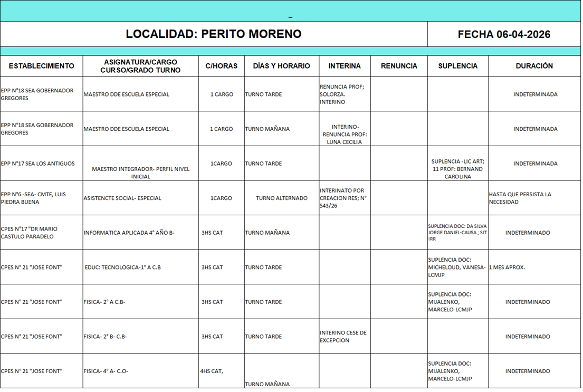Select the DURACIÓN column header
The image size is (583, 392).
click(x=534, y=66)
